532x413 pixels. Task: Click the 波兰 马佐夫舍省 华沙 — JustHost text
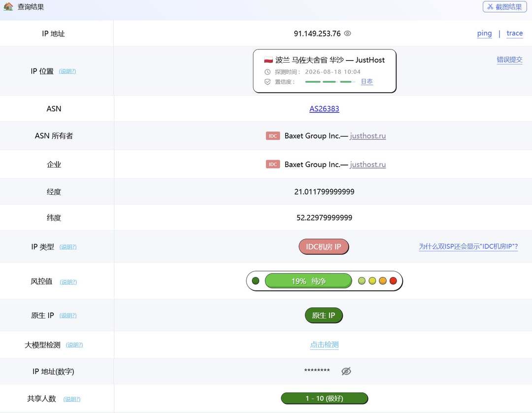click(330, 60)
